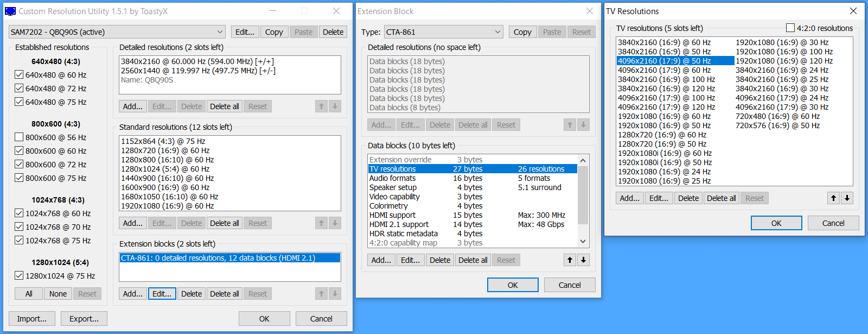
Task: Click Delete in the TV Resolutions window
Action: click(688, 198)
